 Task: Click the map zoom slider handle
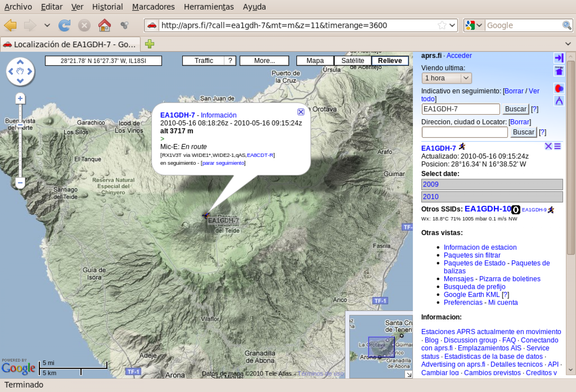[20, 125]
